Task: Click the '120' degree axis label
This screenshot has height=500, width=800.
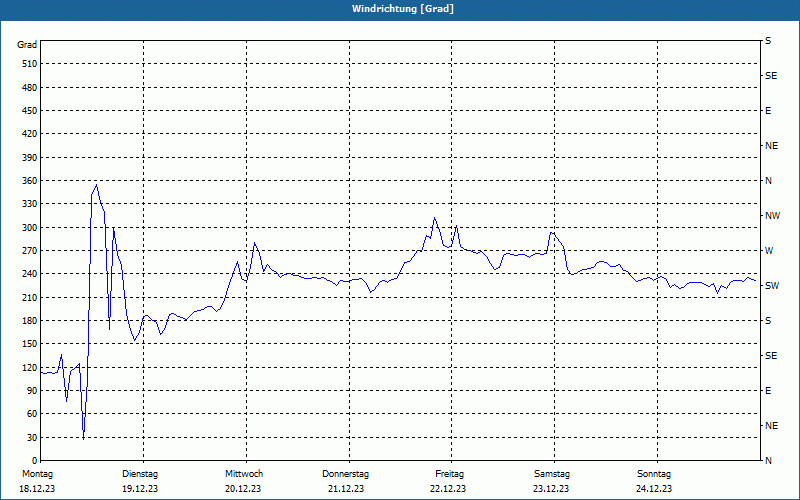Action: pos(30,367)
